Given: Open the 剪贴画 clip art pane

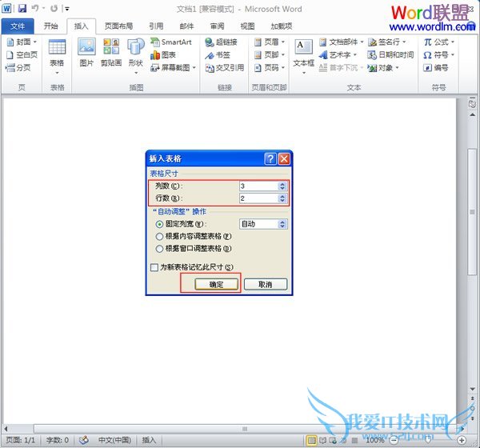Looking at the screenshot, I should (x=111, y=52).
